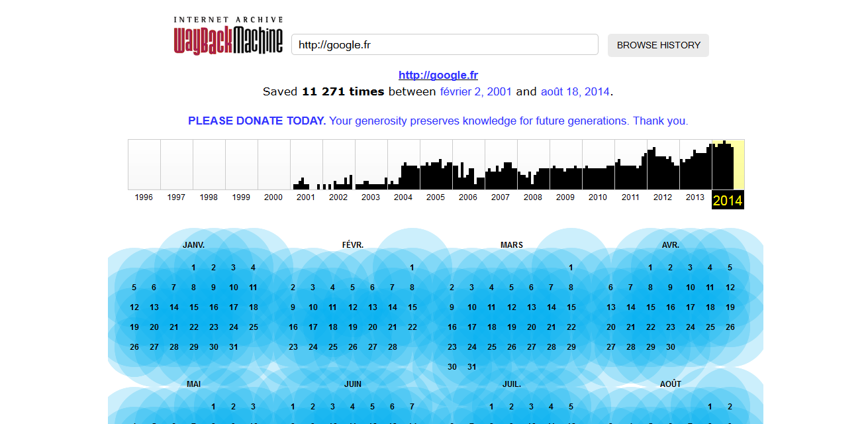Choose day 19 in the FÉVR. calendar

tap(353, 327)
